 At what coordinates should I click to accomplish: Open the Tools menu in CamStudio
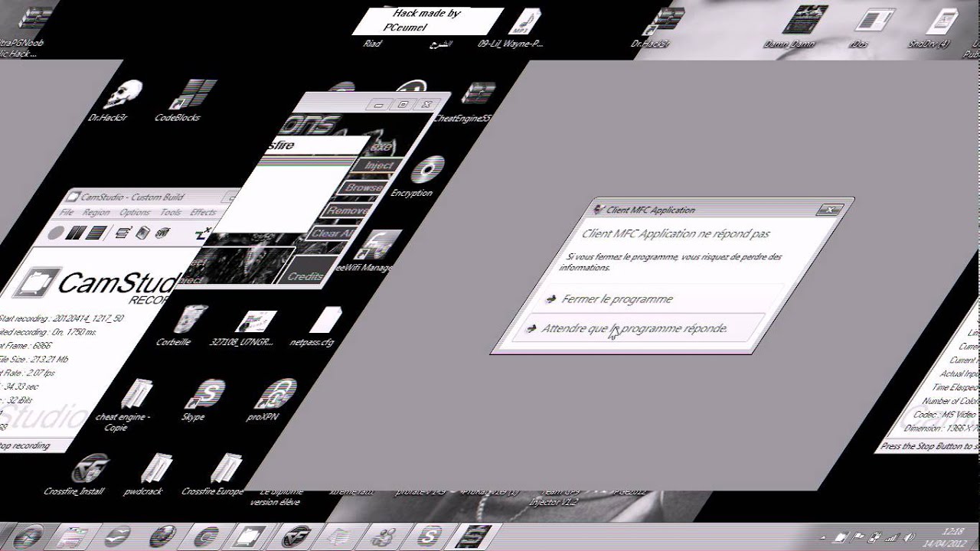(x=171, y=213)
